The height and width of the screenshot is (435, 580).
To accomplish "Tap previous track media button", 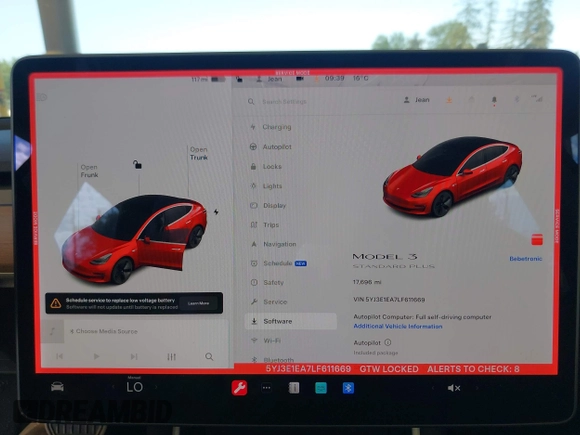I will tap(59, 356).
